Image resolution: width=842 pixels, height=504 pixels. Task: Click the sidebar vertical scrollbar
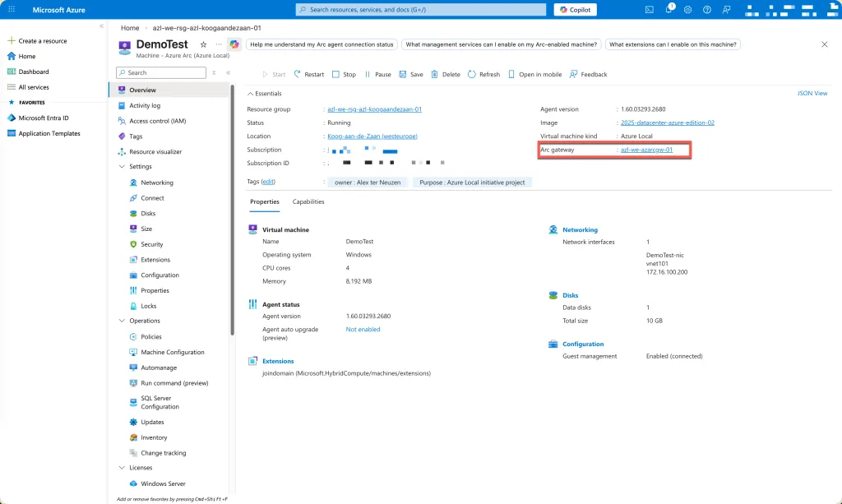click(x=232, y=206)
